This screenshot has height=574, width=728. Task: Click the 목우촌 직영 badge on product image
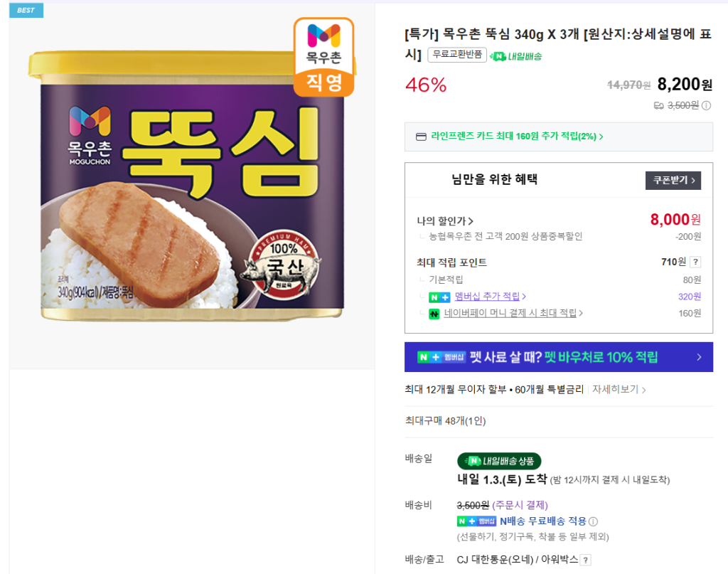tap(323, 57)
